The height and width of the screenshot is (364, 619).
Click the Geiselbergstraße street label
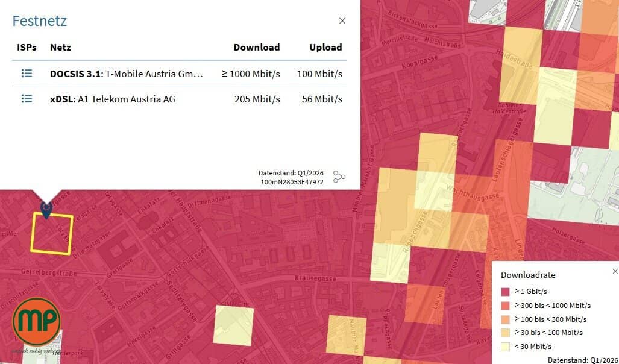pyautogui.click(x=49, y=273)
